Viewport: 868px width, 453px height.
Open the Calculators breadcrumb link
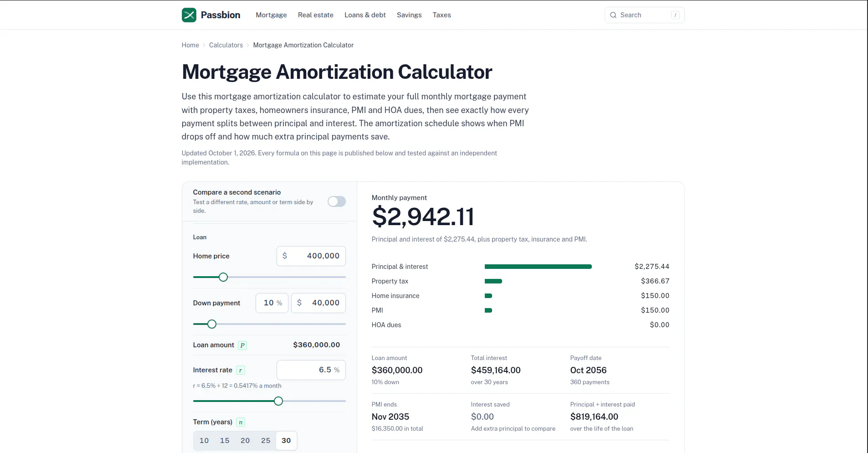point(226,45)
